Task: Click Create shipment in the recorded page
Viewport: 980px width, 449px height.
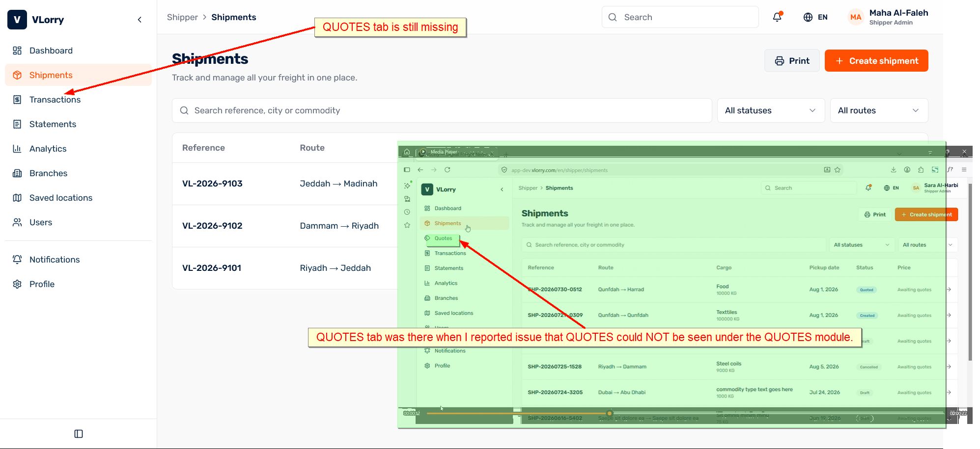Action: tap(926, 214)
